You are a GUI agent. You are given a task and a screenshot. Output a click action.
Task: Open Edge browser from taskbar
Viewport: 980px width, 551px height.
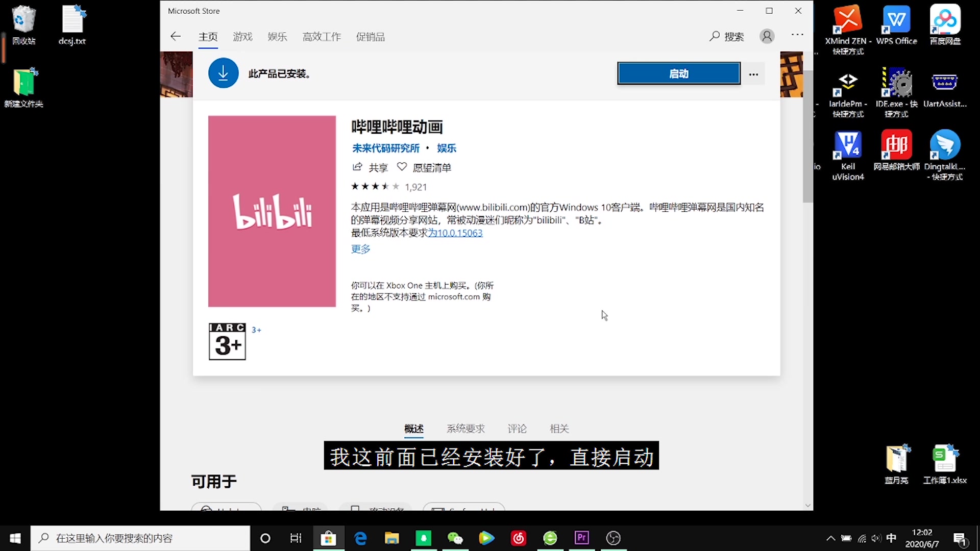point(360,538)
